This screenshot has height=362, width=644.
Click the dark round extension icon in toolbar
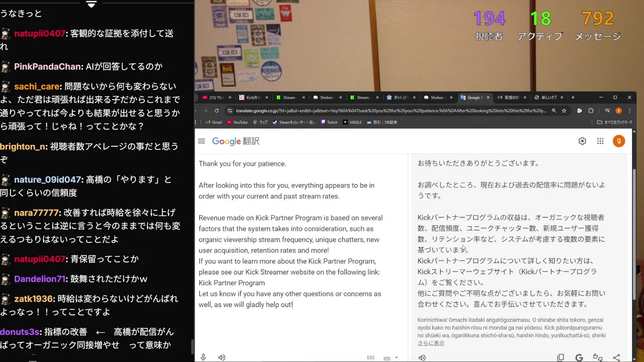580,111
